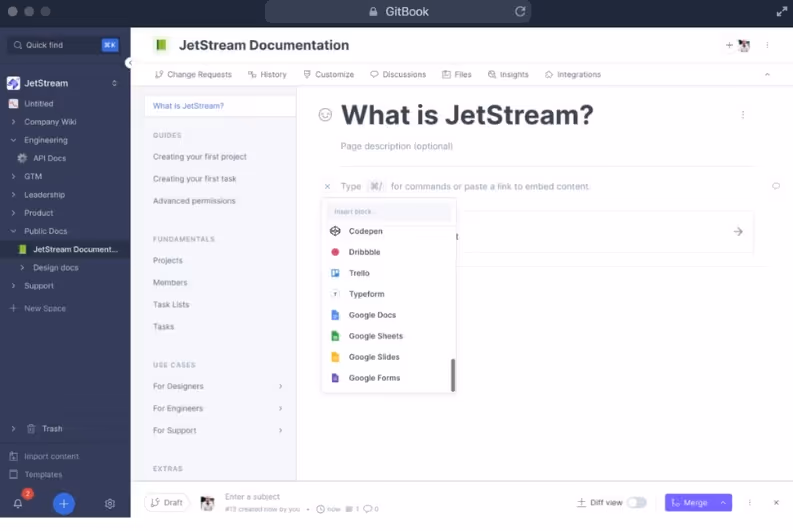The image size is (793, 531).
Task: Open the Insights tab
Action: click(x=508, y=74)
